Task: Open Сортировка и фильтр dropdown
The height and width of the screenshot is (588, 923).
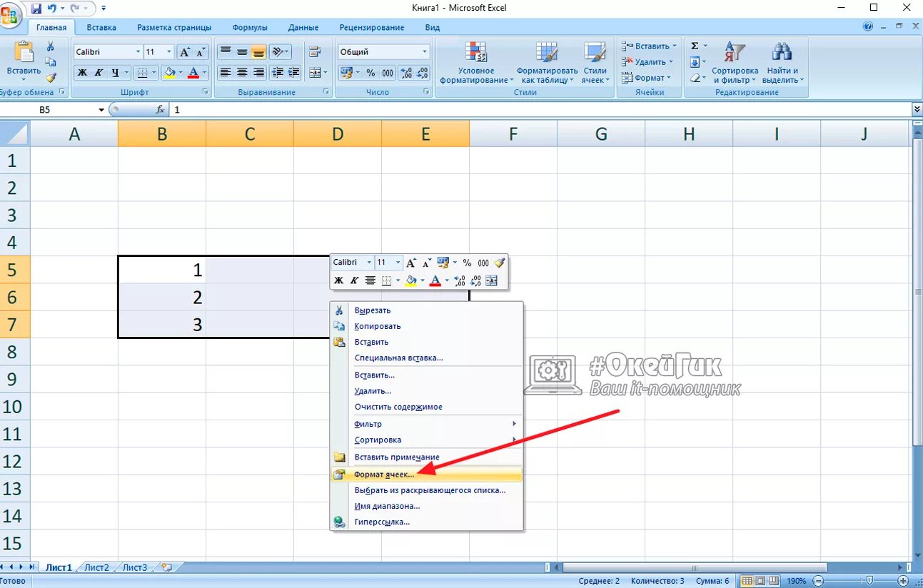Action: (x=735, y=62)
